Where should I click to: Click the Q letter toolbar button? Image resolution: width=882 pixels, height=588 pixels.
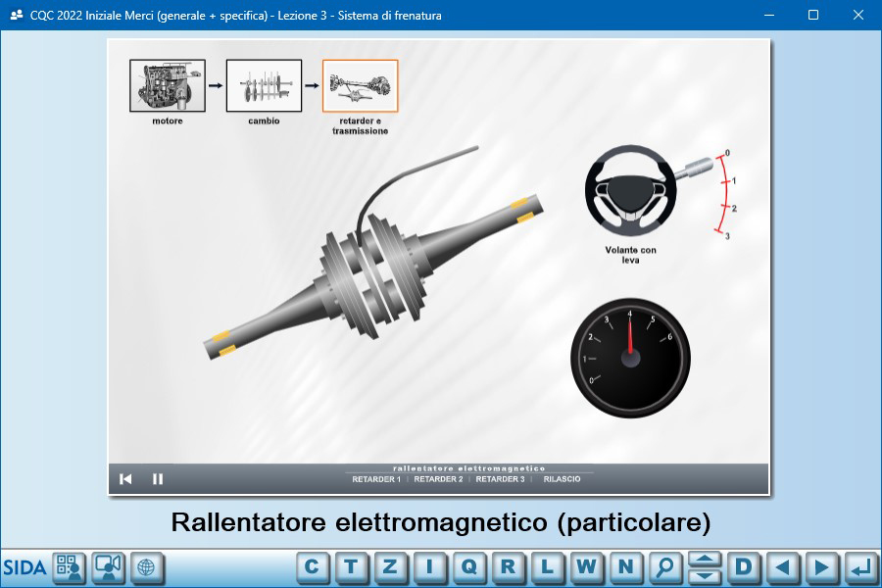[469, 566]
